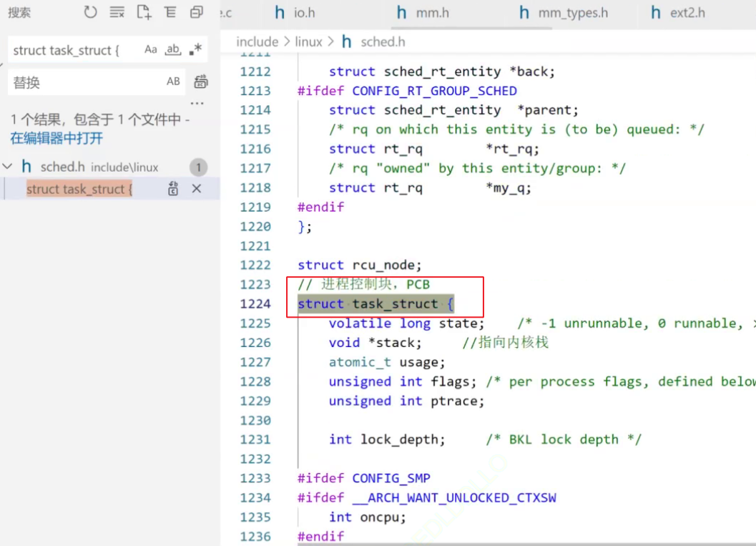Click 'volatile long state;' line
The image size is (756, 546).
(x=406, y=323)
